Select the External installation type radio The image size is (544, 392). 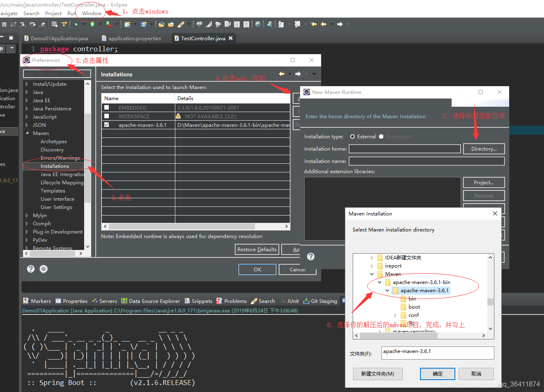tap(353, 137)
